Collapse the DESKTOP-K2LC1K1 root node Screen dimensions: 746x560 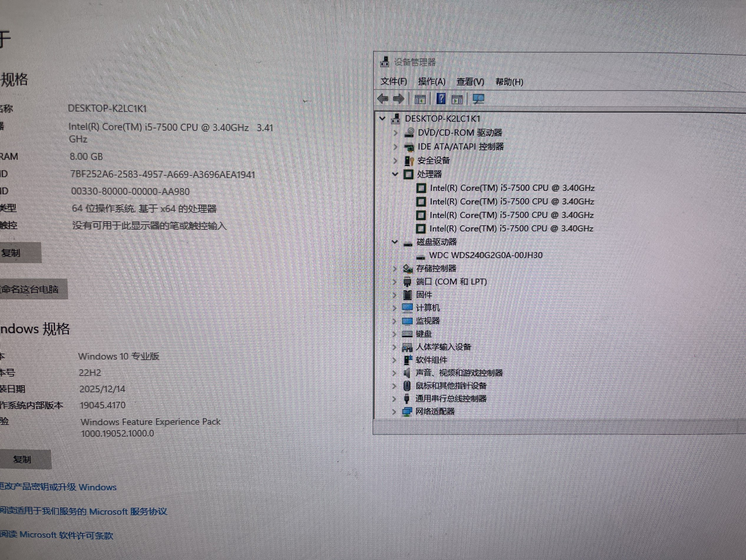(x=382, y=118)
